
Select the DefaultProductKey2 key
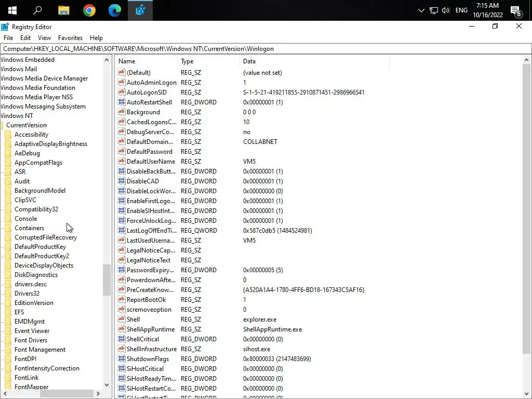point(42,256)
